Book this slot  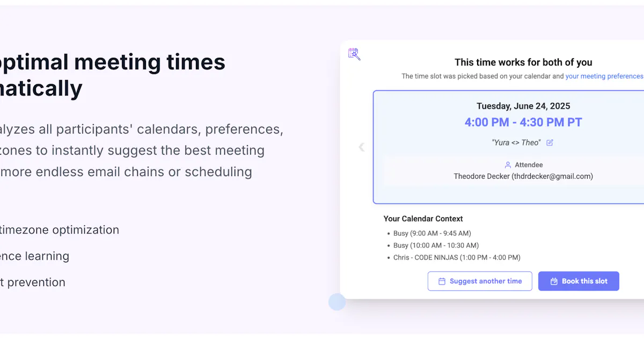[579, 281]
